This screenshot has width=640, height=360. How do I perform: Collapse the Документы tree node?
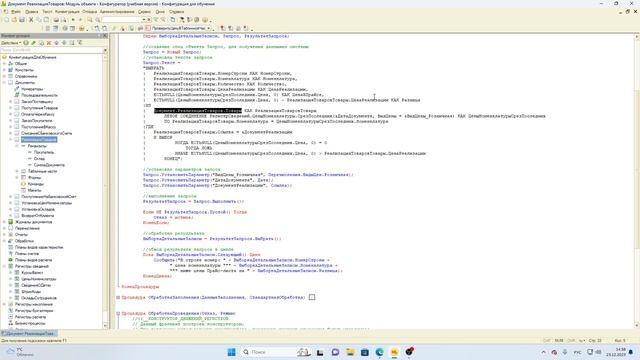[4, 82]
